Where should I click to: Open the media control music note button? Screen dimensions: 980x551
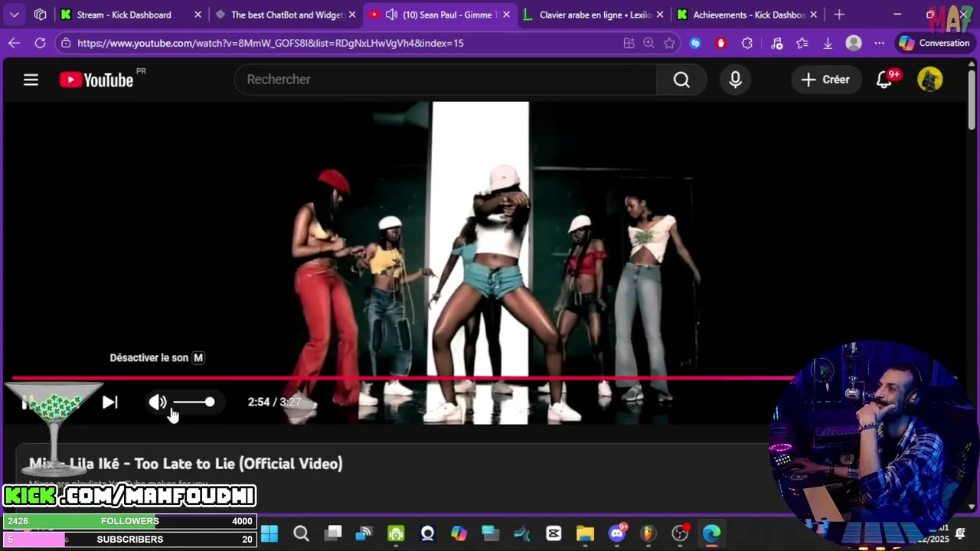click(776, 44)
